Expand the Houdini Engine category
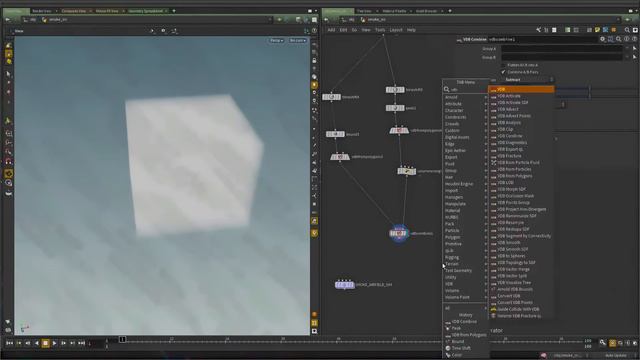The image size is (640, 360). coord(459,184)
